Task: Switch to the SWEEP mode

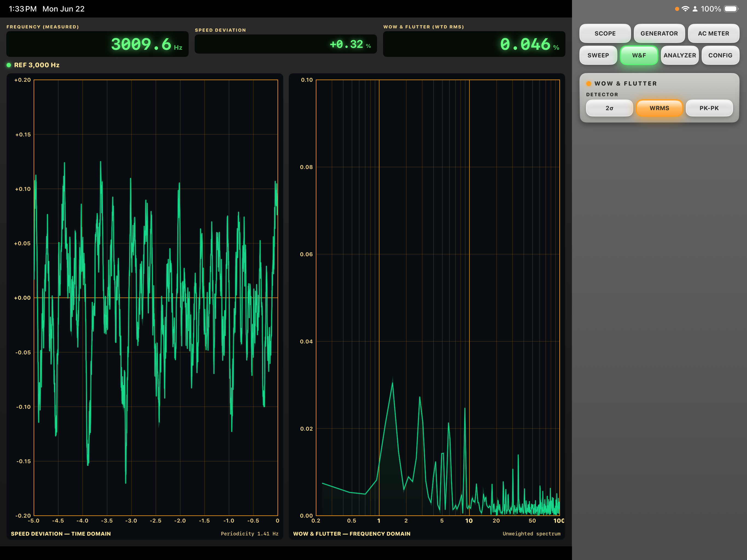Action: tap(598, 56)
